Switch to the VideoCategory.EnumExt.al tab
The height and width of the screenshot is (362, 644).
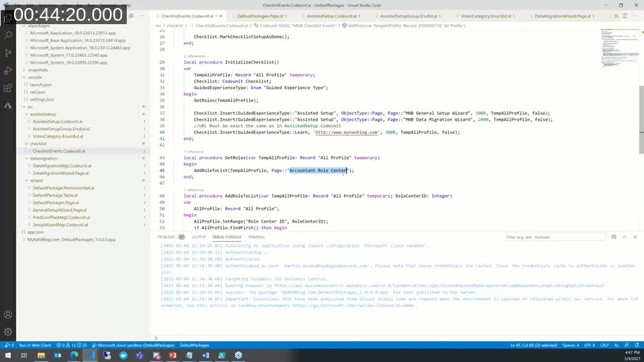486,16
